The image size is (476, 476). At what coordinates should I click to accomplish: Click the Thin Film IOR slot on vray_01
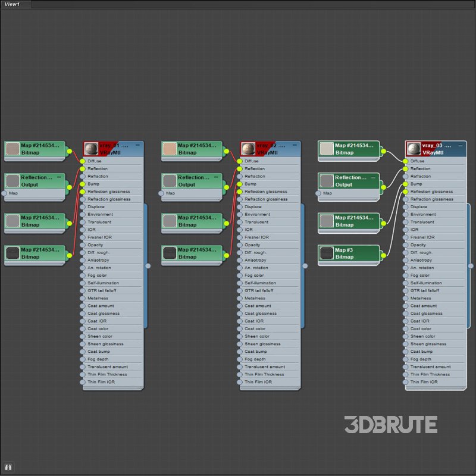coord(101,382)
